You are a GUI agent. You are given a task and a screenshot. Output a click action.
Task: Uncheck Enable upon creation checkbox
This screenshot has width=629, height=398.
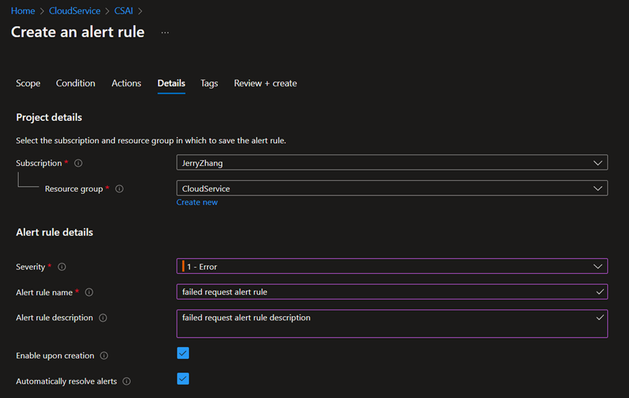coord(183,353)
